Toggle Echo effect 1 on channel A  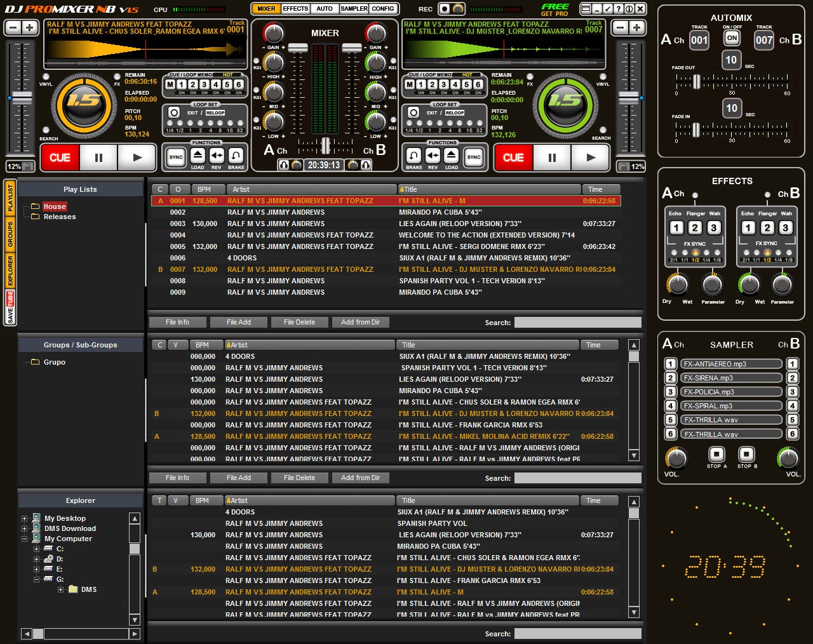point(676,228)
